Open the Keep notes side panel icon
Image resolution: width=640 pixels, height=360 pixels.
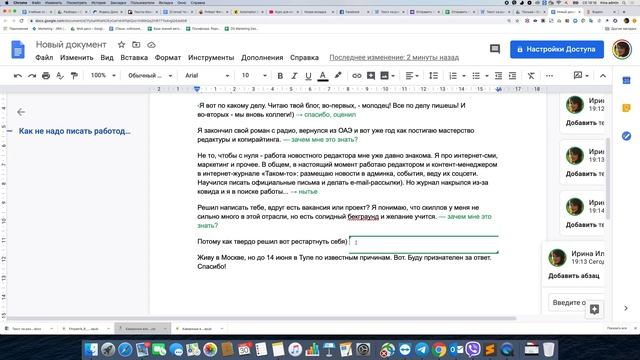click(x=626, y=108)
